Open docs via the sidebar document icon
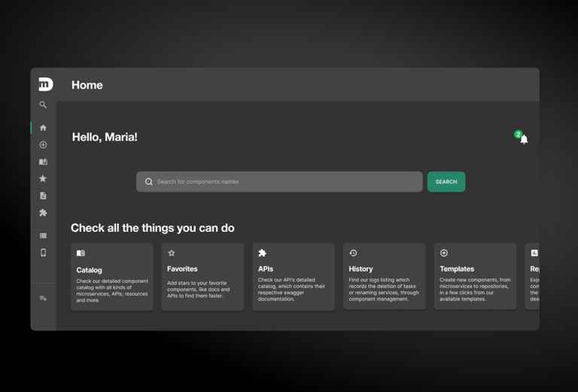The width and height of the screenshot is (578, 392). 43,196
